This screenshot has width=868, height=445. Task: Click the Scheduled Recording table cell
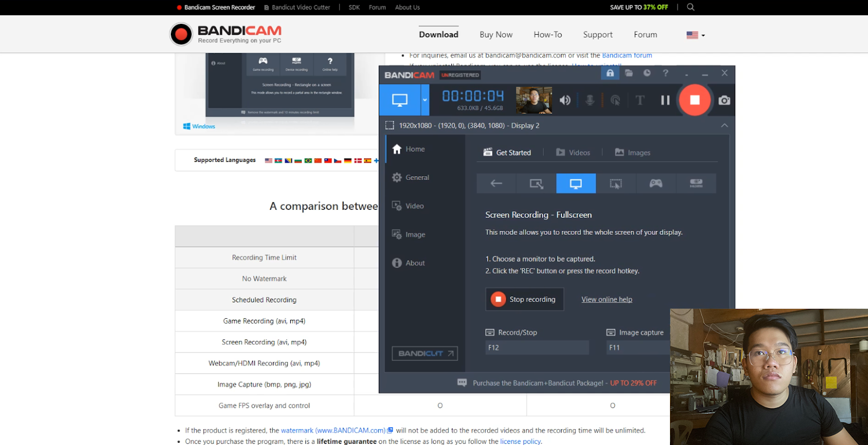pos(264,300)
